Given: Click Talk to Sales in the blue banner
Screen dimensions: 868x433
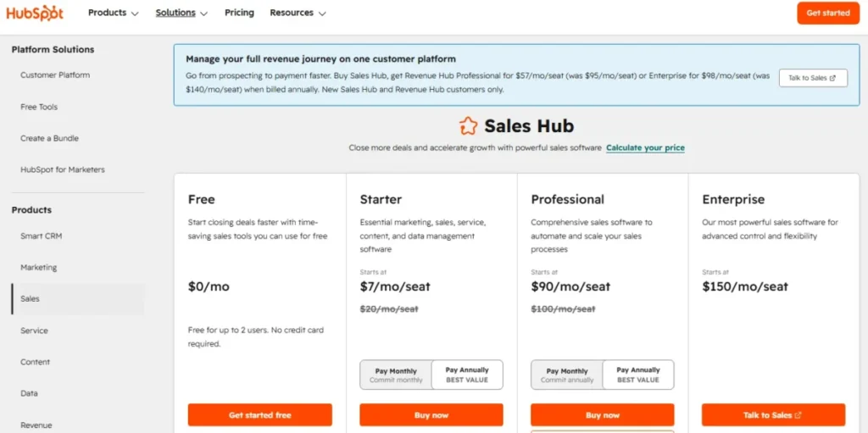Looking at the screenshot, I should click(x=813, y=78).
